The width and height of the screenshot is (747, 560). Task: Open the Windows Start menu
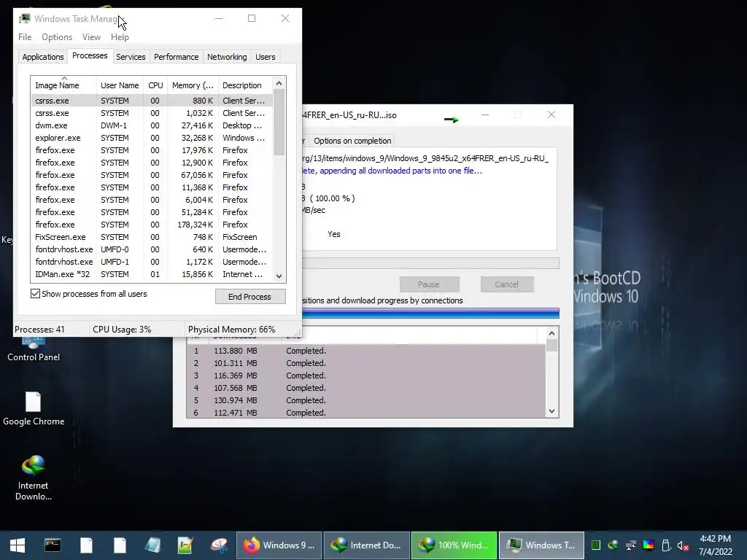point(18,545)
